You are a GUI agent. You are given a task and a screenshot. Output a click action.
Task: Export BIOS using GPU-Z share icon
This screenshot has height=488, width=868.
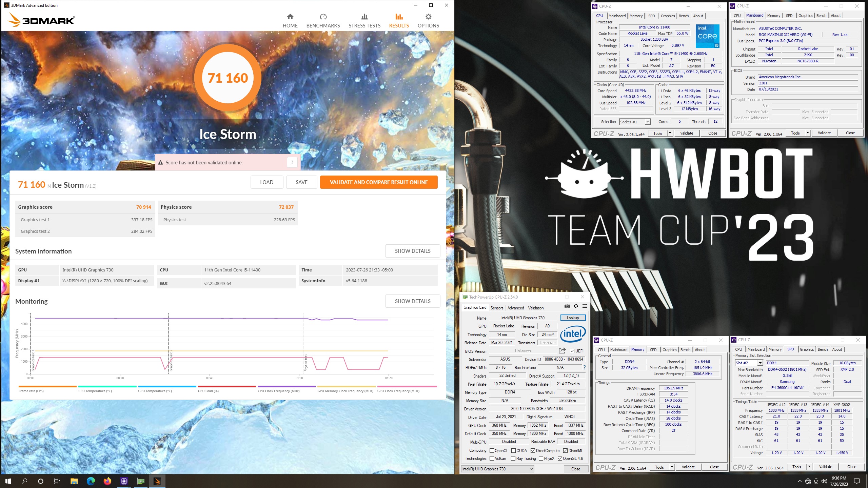pyautogui.click(x=562, y=351)
